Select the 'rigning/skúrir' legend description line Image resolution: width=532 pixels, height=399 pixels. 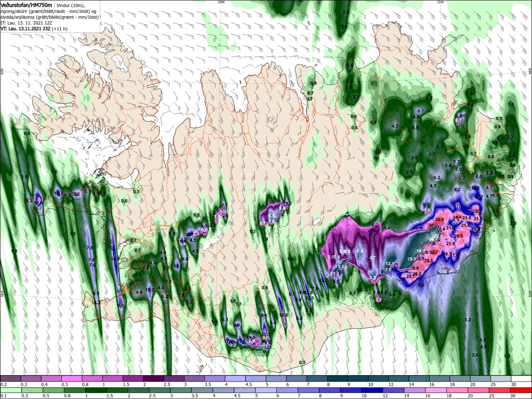[48, 11]
